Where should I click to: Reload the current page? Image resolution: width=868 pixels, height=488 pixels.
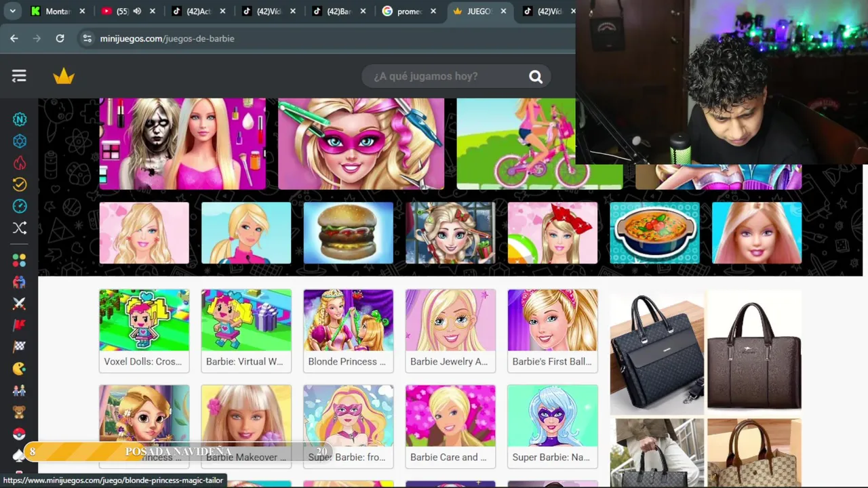[x=60, y=39]
